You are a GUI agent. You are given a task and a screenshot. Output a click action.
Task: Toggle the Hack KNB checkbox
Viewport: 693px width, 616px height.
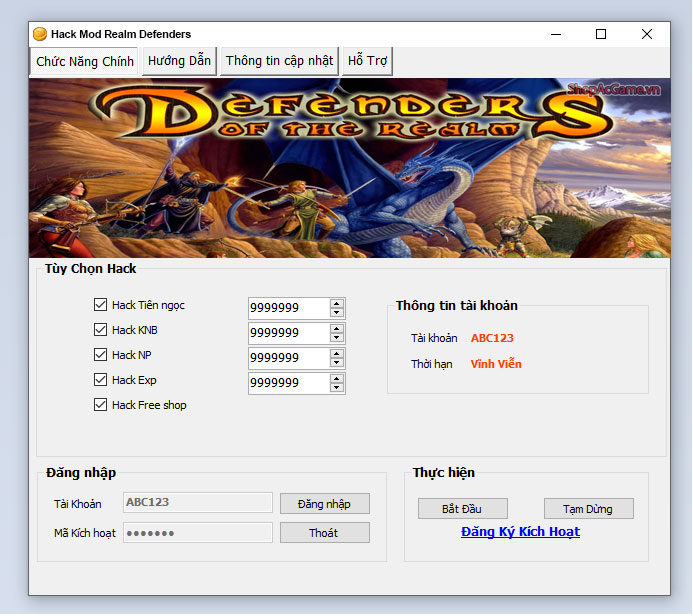100,330
